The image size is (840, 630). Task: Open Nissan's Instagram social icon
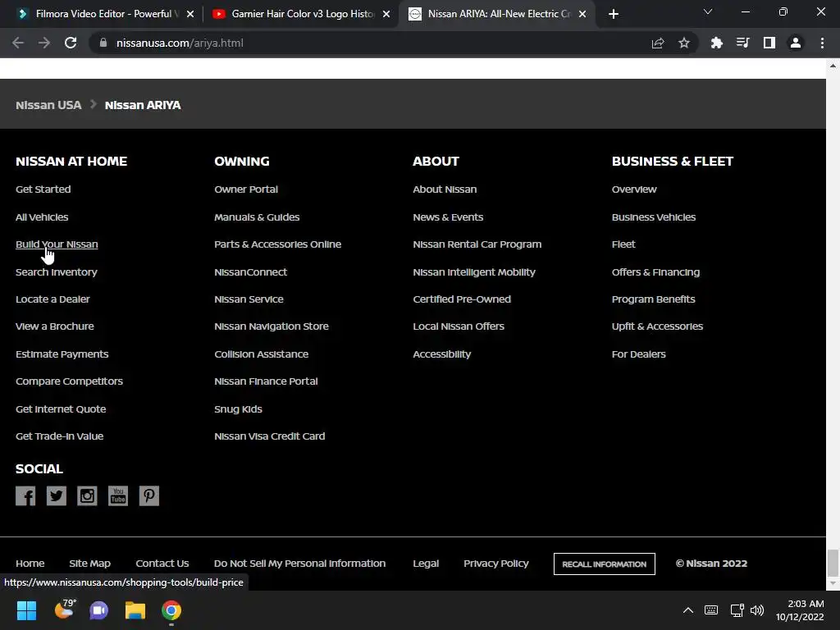tap(87, 496)
